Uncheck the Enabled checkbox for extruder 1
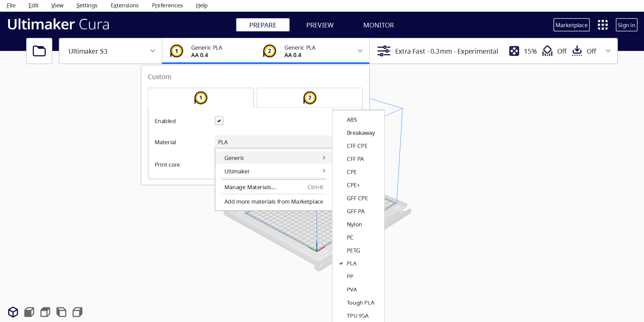The height and width of the screenshot is (322, 644). click(219, 121)
